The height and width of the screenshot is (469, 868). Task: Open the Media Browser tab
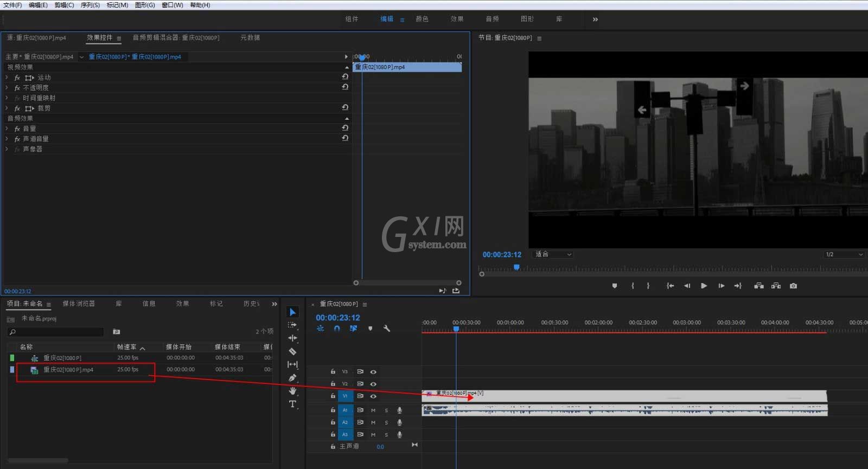(x=79, y=304)
